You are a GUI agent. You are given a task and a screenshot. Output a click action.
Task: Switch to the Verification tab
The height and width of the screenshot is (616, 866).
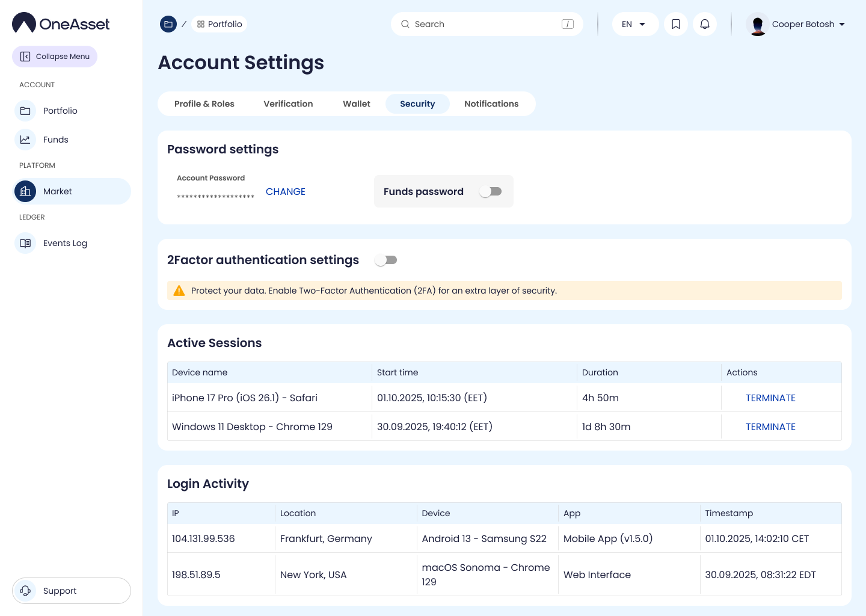click(288, 103)
